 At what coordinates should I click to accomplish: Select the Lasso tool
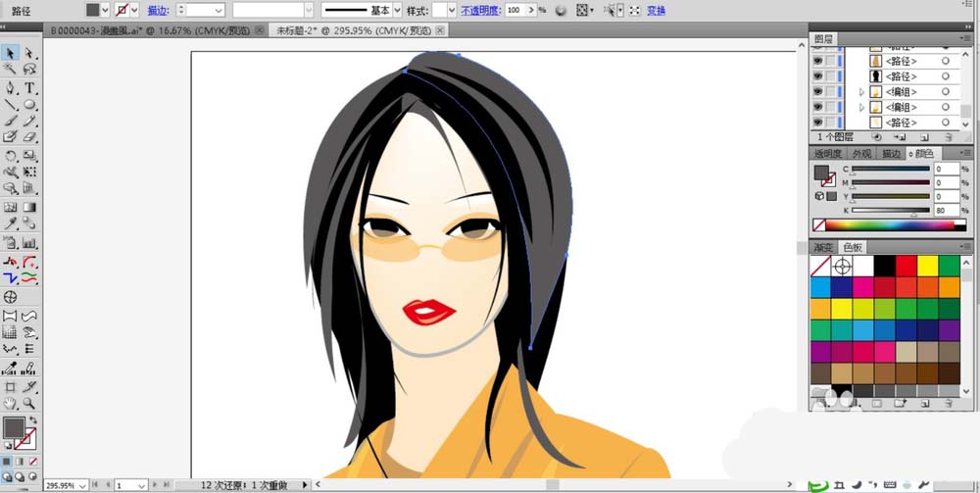(29, 68)
